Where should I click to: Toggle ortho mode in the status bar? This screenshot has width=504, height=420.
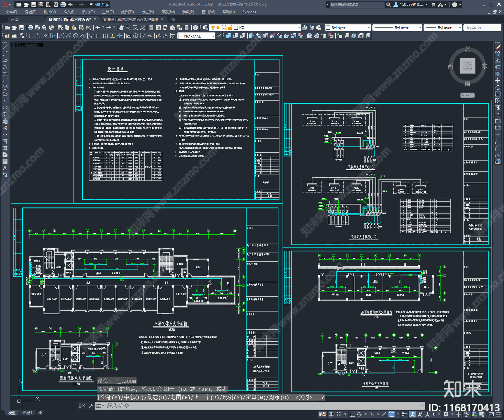pos(352,414)
